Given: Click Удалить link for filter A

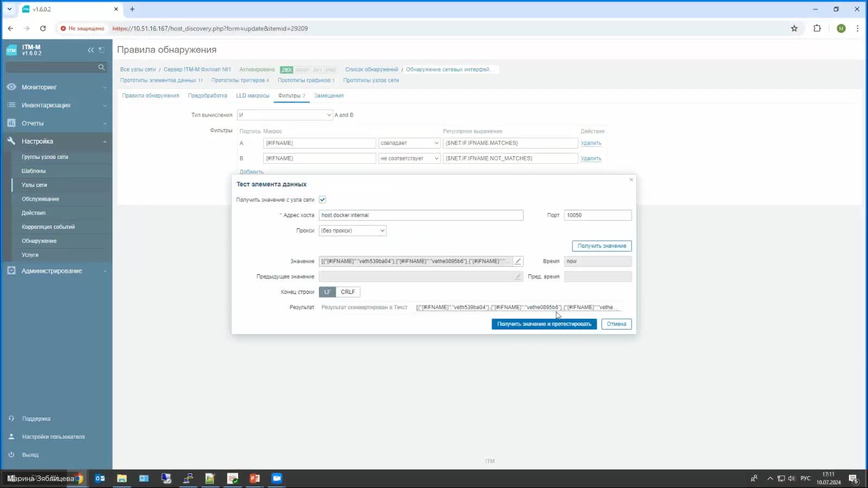Looking at the screenshot, I should coord(591,143).
